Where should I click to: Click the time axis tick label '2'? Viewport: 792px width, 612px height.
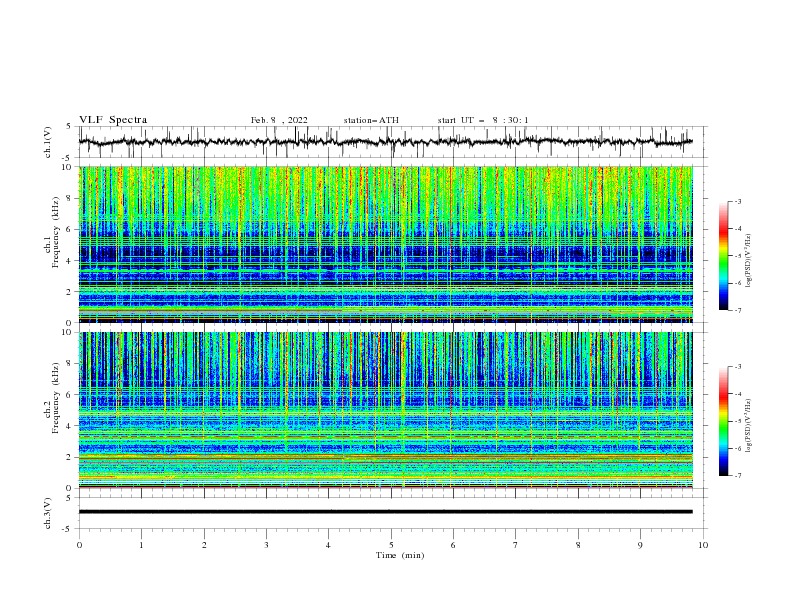tap(204, 545)
